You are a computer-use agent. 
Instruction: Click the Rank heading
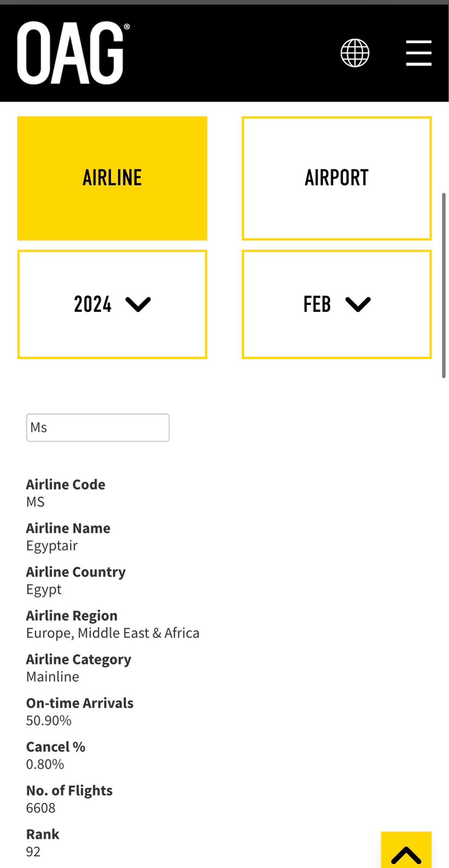43,834
